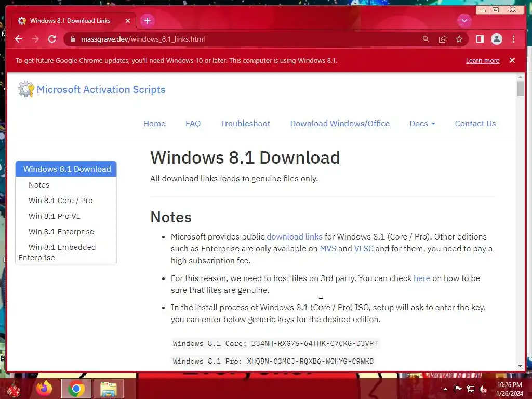Open the VLSC hyperlink

pyautogui.click(x=363, y=249)
